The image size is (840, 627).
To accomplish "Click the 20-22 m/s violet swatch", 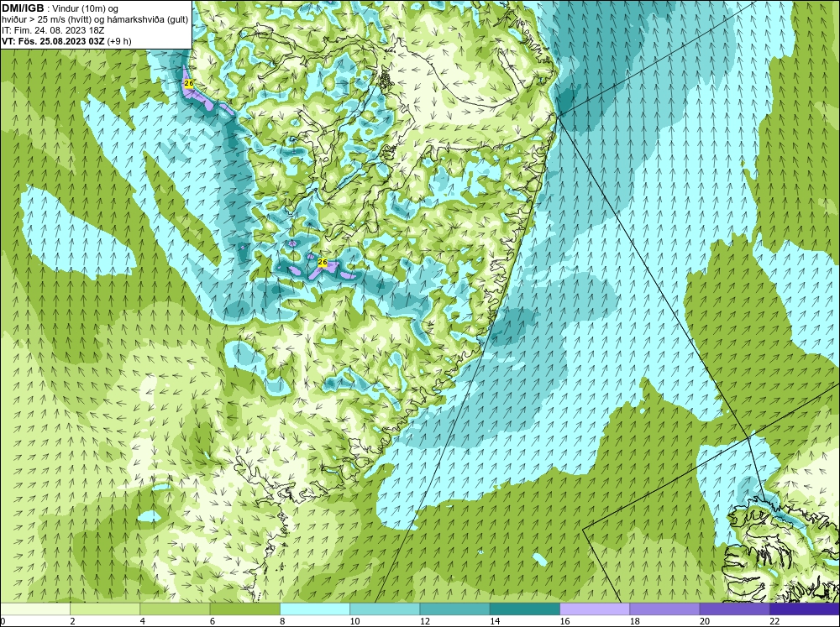I will tap(734, 609).
